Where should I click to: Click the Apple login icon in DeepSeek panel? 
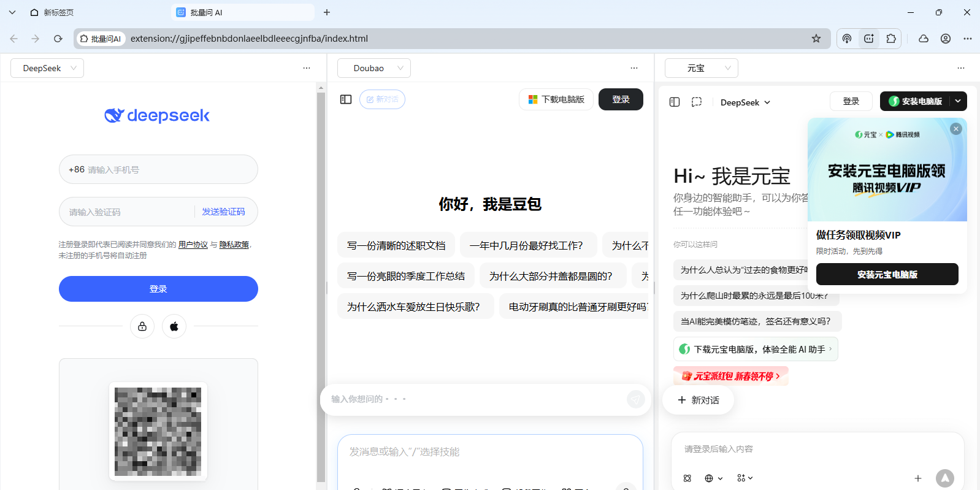click(x=174, y=326)
